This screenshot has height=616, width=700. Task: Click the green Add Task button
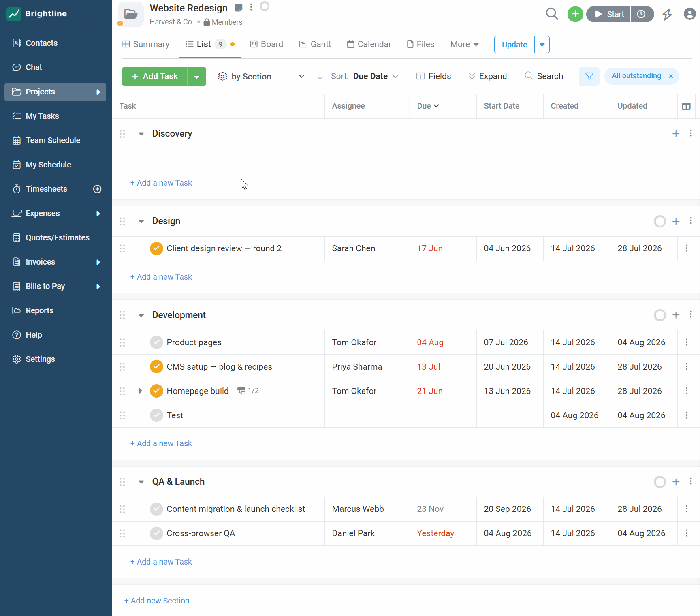pyautogui.click(x=155, y=76)
